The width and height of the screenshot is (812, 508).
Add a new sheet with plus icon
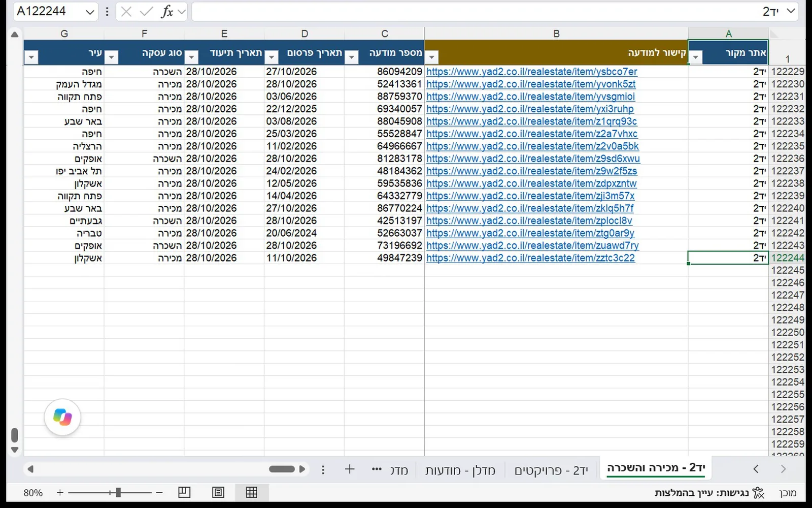click(x=350, y=469)
